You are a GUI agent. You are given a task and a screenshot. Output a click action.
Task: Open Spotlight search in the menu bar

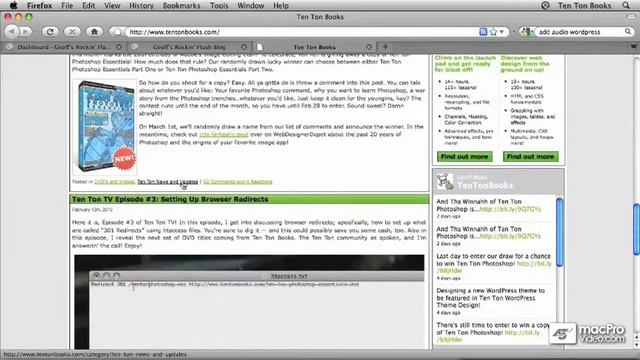coord(626,5)
